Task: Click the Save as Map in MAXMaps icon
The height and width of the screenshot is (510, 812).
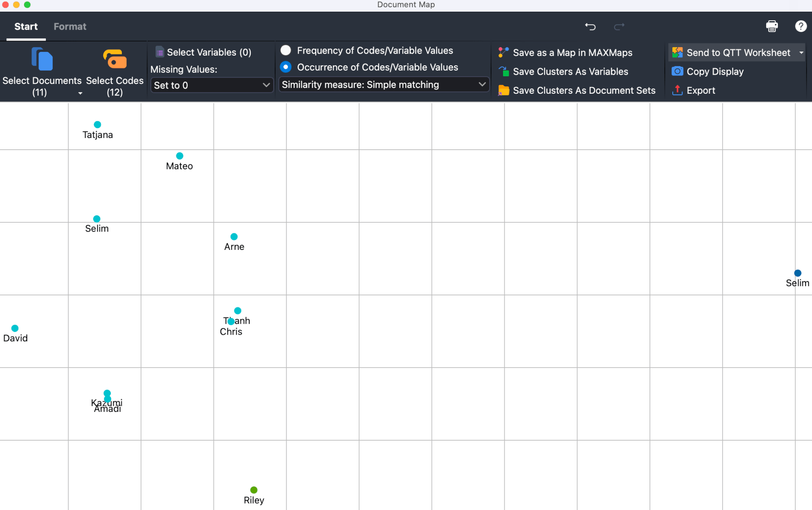Action: click(x=503, y=52)
